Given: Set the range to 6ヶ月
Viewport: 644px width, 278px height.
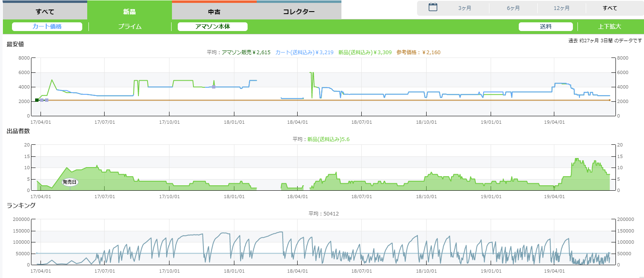Looking at the screenshot, I should 513,8.
